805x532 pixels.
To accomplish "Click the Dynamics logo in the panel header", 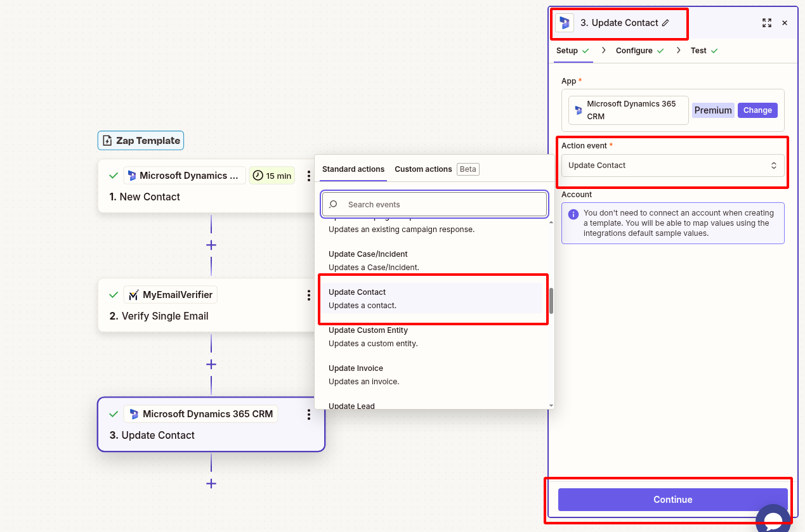I will [x=565, y=23].
